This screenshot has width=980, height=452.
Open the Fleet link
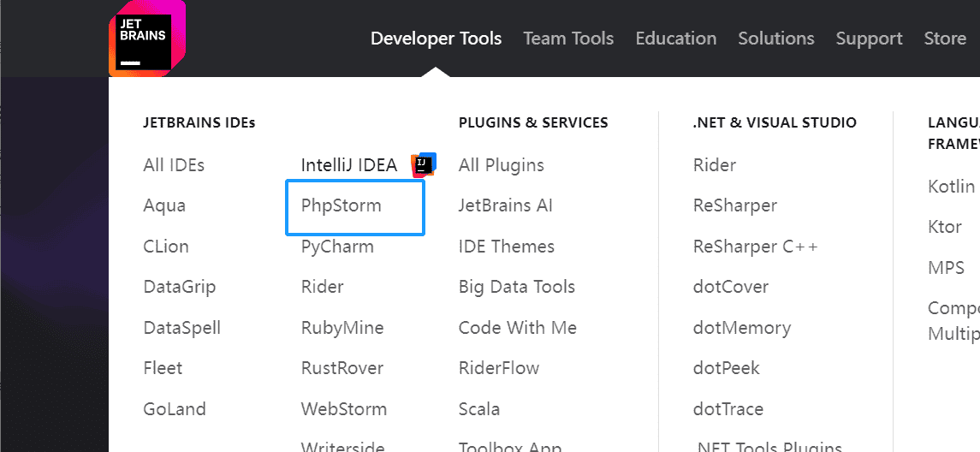point(163,368)
